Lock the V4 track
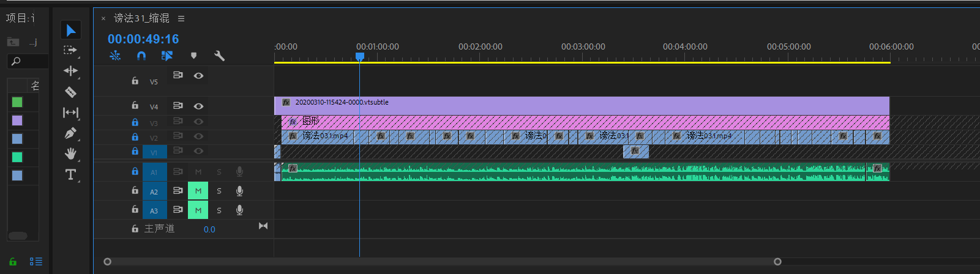This screenshot has height=274, width=980. point(135,106)
